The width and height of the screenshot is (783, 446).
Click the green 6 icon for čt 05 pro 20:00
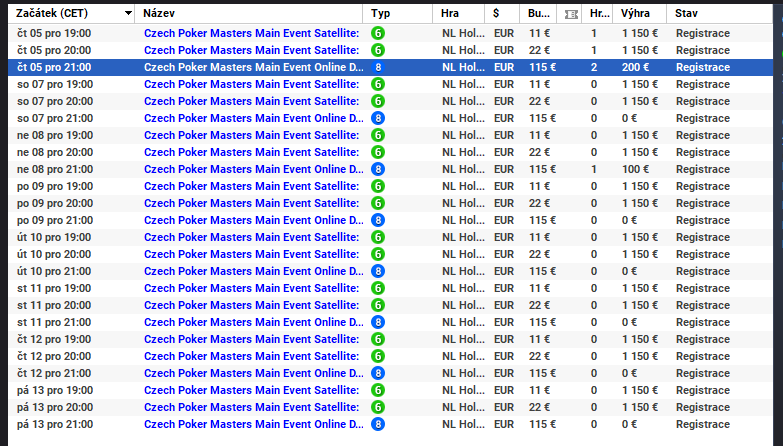[x=378, y=50]
